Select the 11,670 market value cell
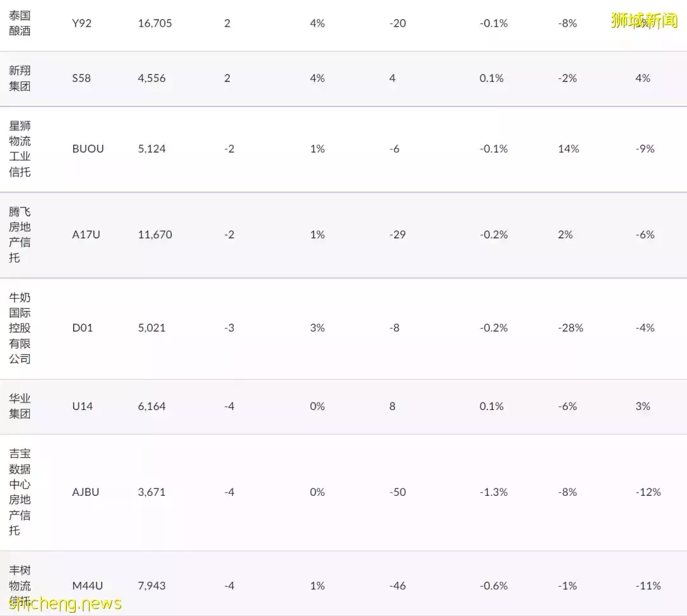The height and width of the screenshot is (616, 687). (x=155, y=235)
